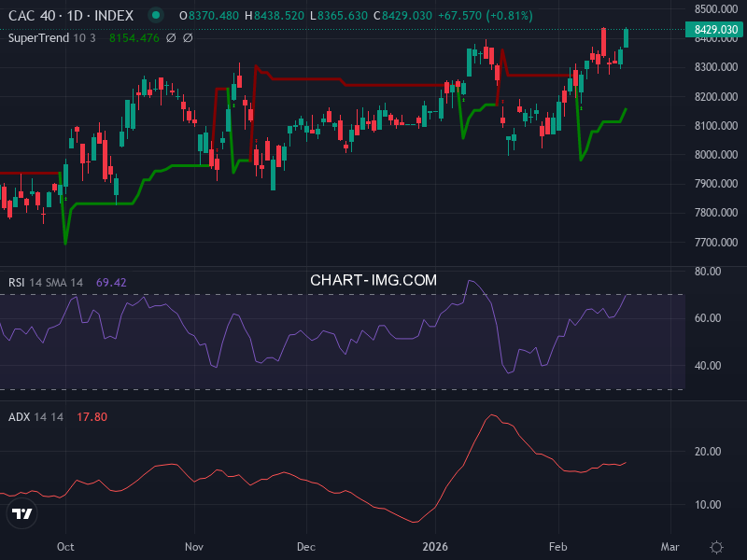Click the first Ø icon on SuperTrend row
The height and width of the screenshot is (560, 747).
(x=172, y=36)
